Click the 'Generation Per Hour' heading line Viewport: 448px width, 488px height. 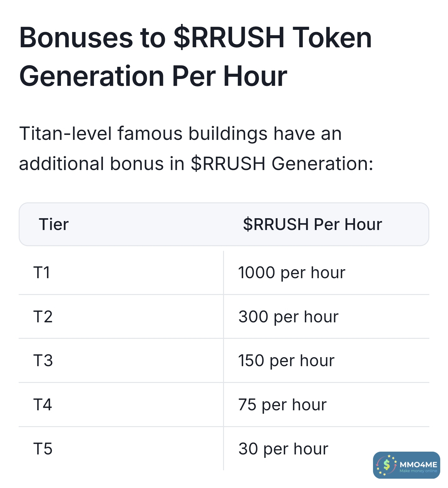coord(153,76)
